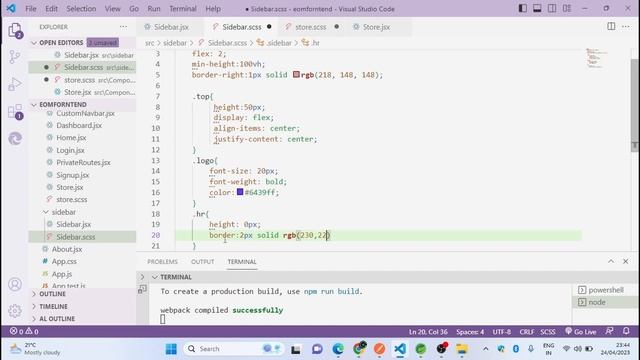
Task: Open Run and Debug view
Action: pyautogui.click(x=15, y=84)
